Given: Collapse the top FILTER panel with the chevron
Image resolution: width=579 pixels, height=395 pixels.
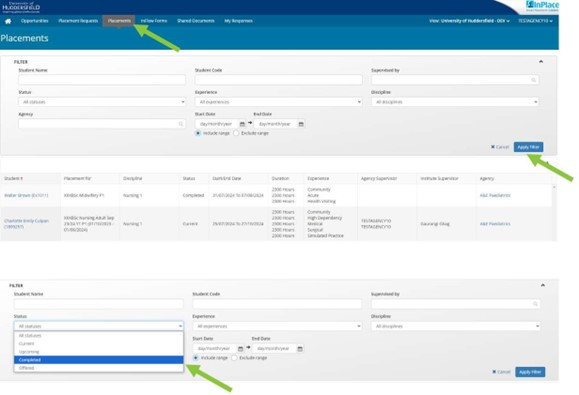Looking at the screenshot, I should (x=541, y=62).
